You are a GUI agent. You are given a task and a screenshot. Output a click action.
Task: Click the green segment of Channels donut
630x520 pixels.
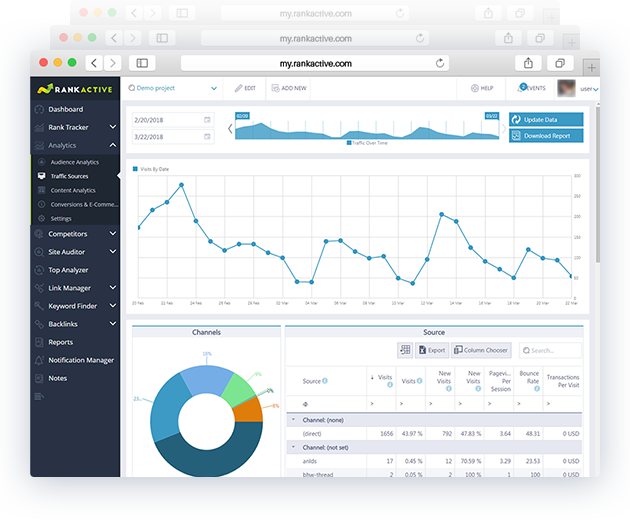pyautogui.click(x=239, y=389)
